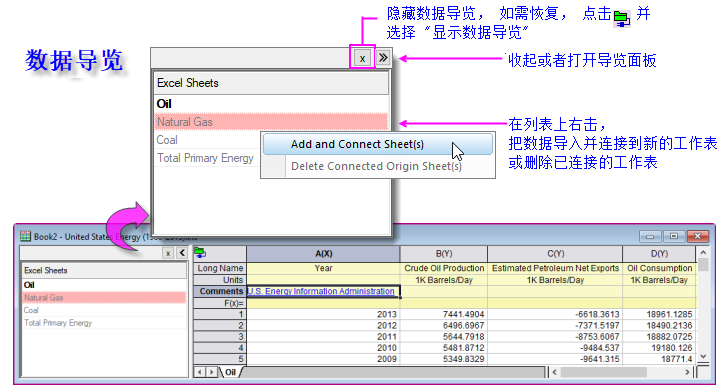Choose Add and Connect Sheet(s) from context menu

click(x=378, y=144)
